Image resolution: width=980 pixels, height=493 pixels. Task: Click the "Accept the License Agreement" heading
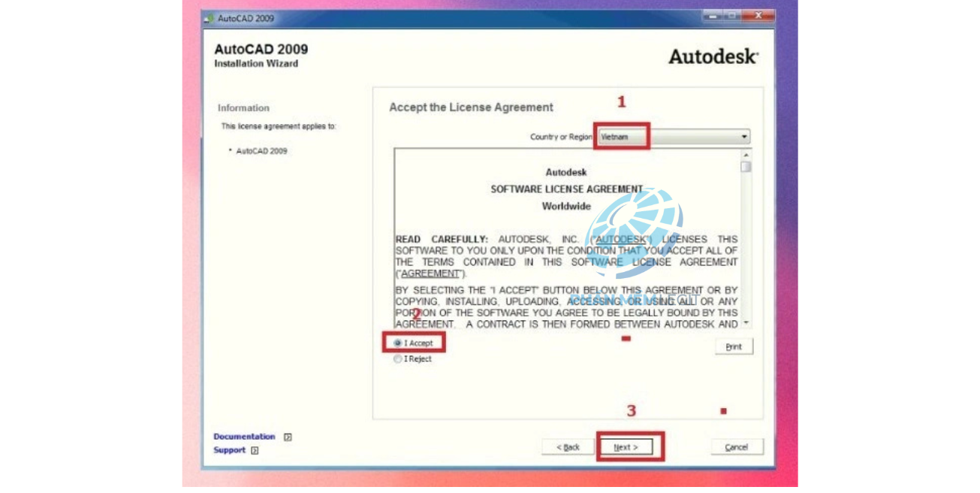pyautogui.click(x=471, y=107)
